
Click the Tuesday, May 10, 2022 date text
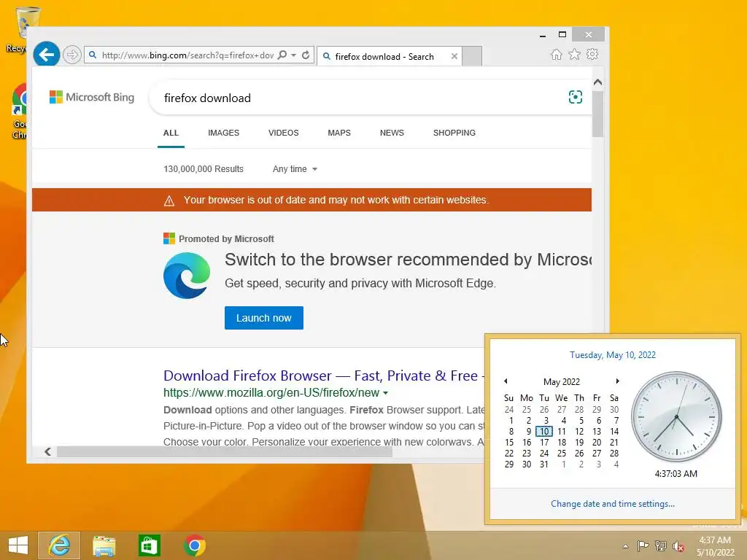613,355
